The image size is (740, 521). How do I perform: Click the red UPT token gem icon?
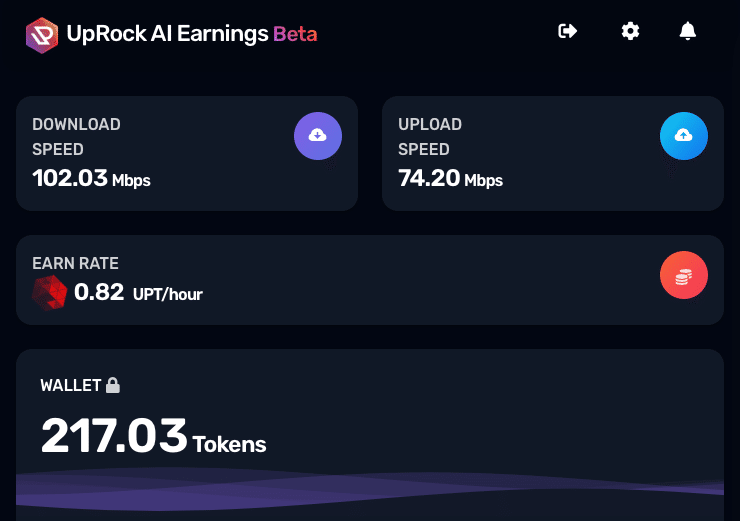coord(49,292)
